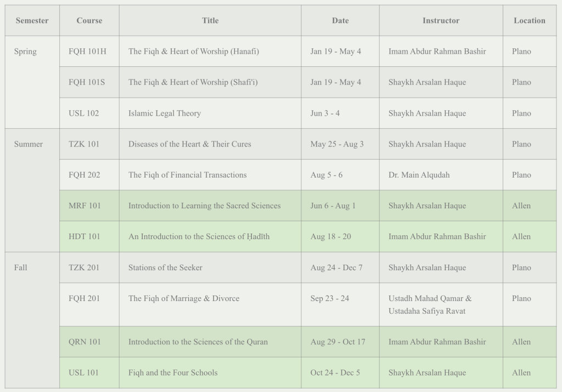Click instructor Dr. Main Alqudah
This screenshot has width=562, height=392.
[419, 175]
